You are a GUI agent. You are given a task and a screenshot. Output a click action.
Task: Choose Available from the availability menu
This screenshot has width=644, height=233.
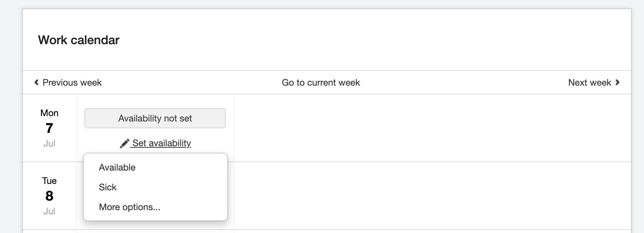tap(117, 168)
